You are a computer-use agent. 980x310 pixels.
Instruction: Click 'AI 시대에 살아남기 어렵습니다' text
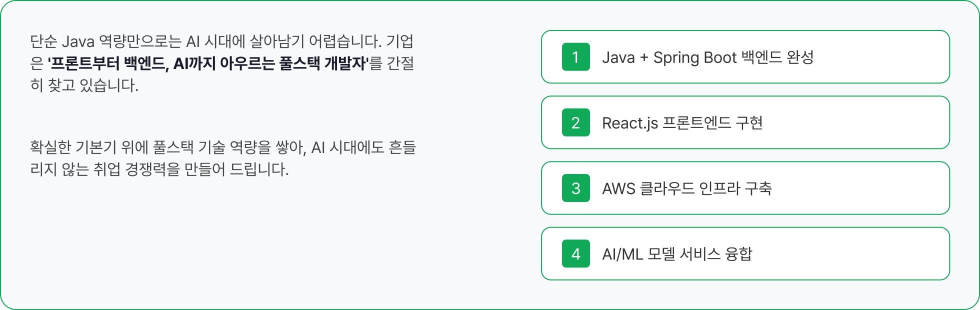(x=283, y=41)
